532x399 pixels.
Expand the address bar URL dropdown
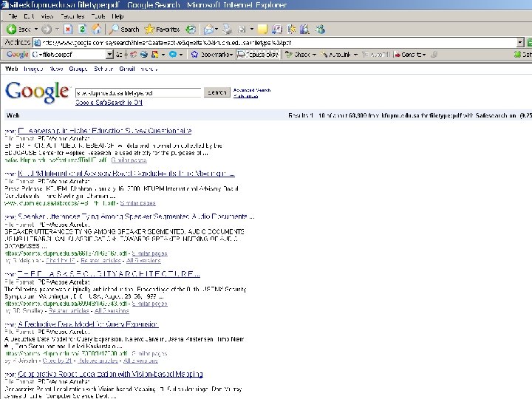[520, 43]
